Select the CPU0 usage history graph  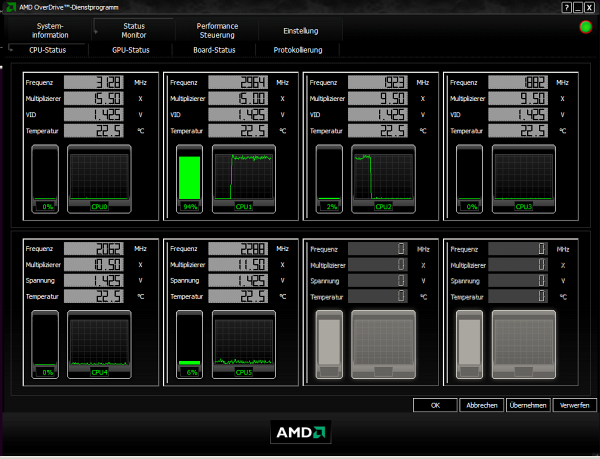[x=100, y=178]
